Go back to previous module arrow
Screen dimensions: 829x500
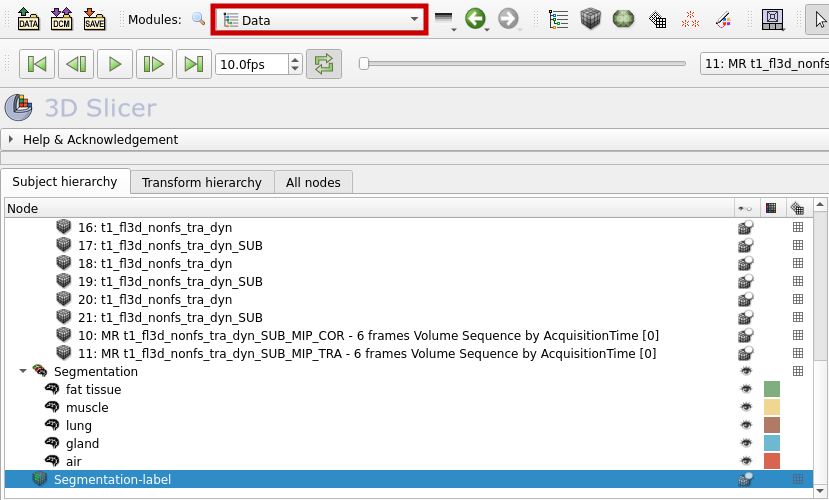pyautogui.click(x=475, y=19)
